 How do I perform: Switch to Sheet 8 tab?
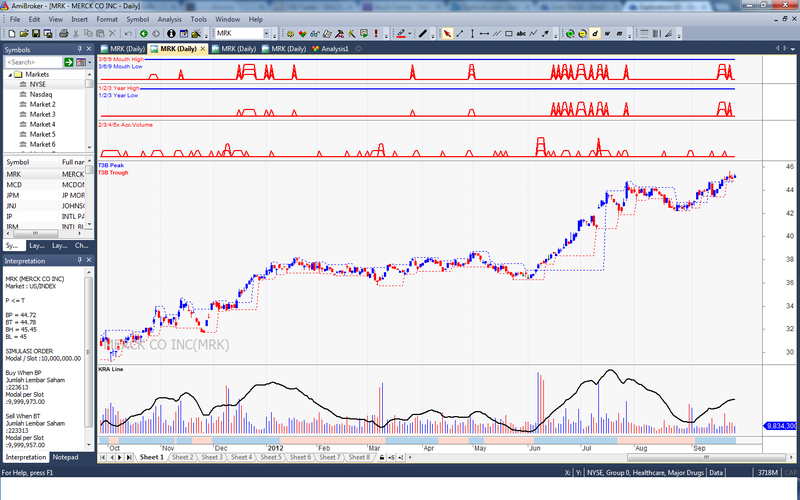(x=359, y=457)
